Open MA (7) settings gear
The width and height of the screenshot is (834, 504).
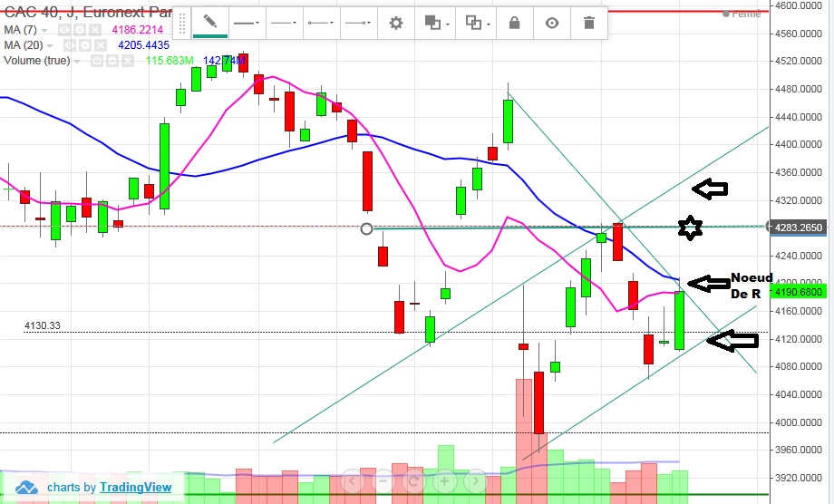pyautogui.click(x=80, y=30)
